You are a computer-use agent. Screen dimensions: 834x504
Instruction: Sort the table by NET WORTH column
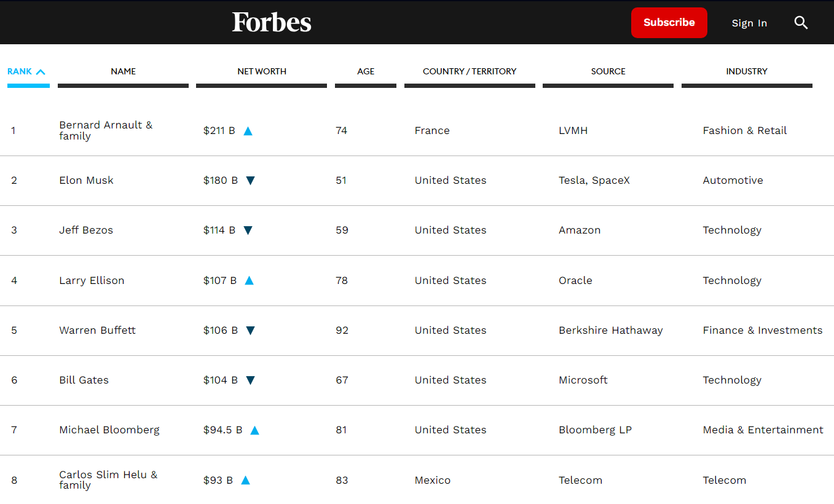262,71
